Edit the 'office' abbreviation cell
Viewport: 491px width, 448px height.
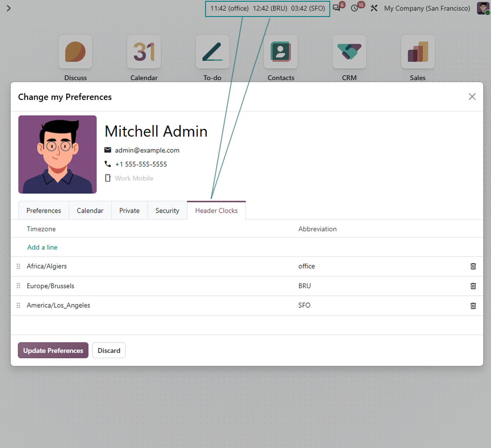click(380, 266)
